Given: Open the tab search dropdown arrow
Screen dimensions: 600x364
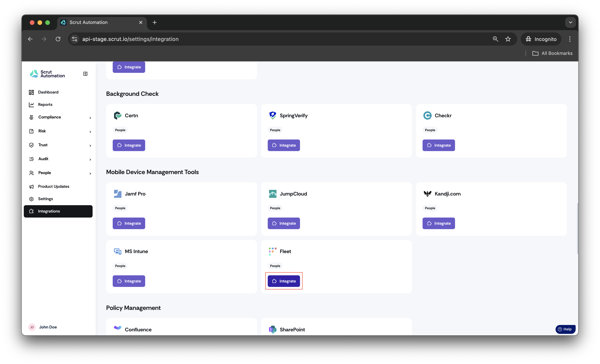Looking at the screenshot, I should 570,22.
